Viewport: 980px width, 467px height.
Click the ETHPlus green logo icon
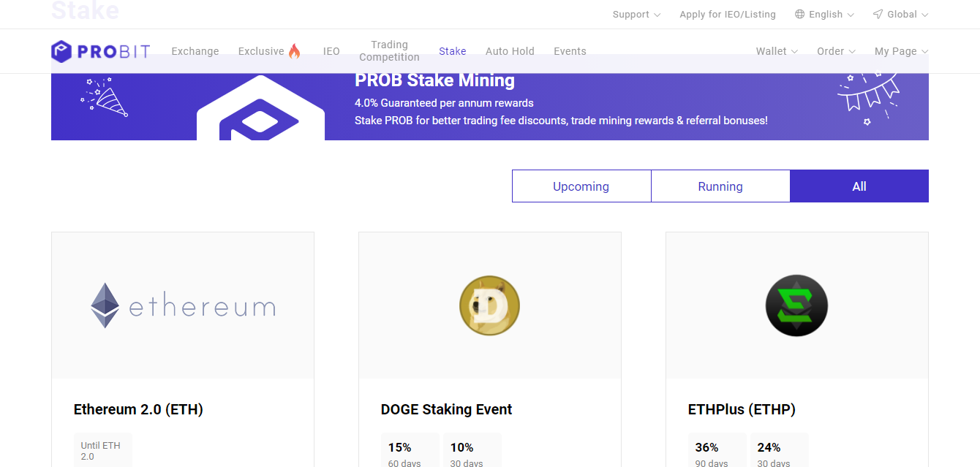796,306
